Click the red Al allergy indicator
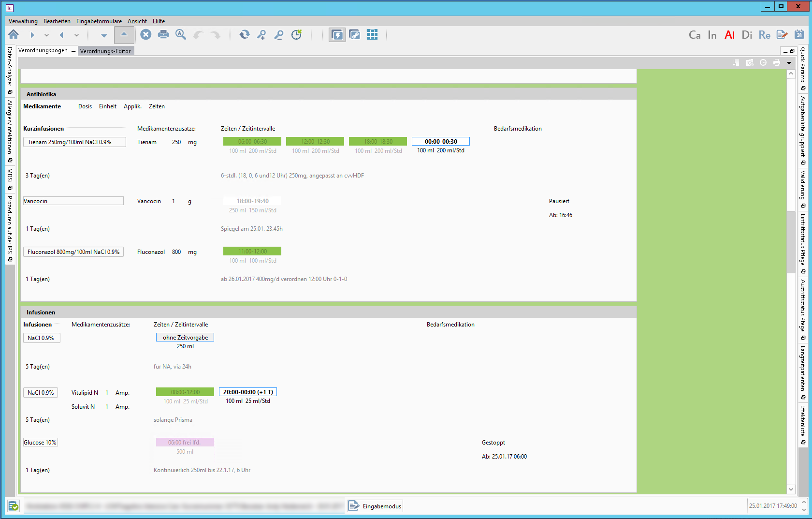The width and height of the screenshot is (812, 519). click(729, 35)
